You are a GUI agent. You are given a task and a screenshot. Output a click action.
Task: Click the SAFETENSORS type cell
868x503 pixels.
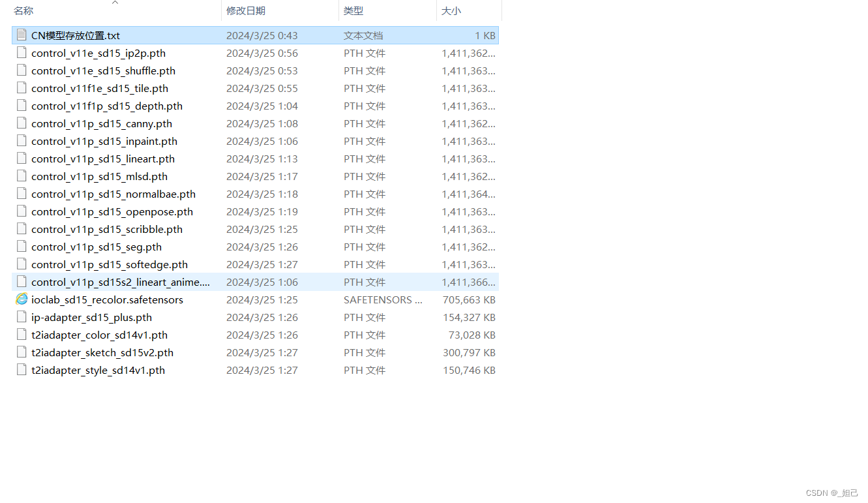coord(383,299)
